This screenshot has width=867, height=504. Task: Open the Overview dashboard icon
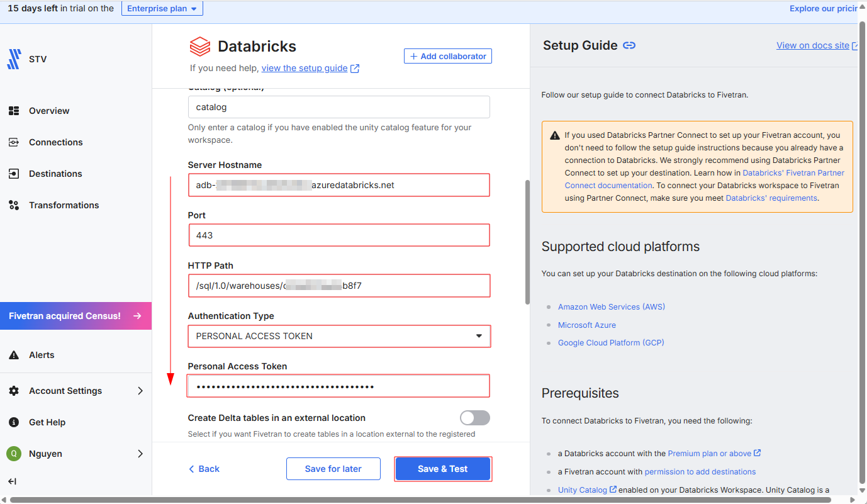tap(14, 111)
